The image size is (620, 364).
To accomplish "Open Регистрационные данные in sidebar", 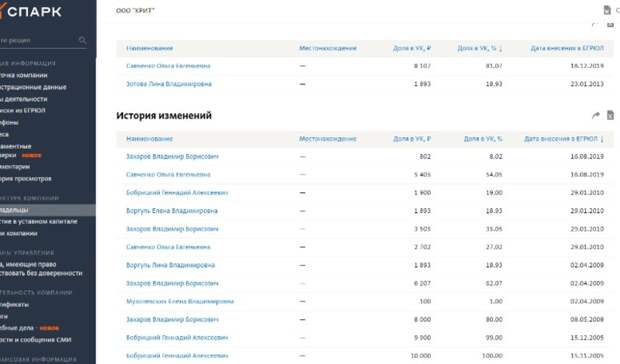I will tap(33, 87).
